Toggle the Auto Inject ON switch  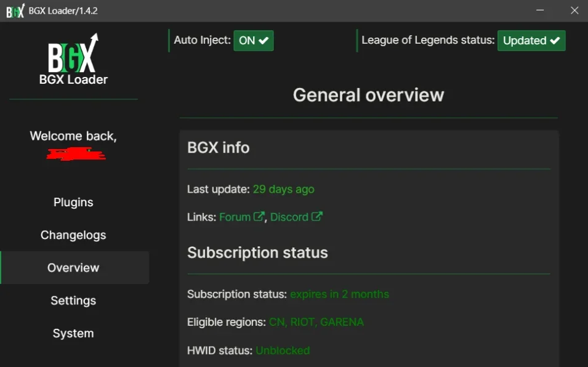(254, 41)
